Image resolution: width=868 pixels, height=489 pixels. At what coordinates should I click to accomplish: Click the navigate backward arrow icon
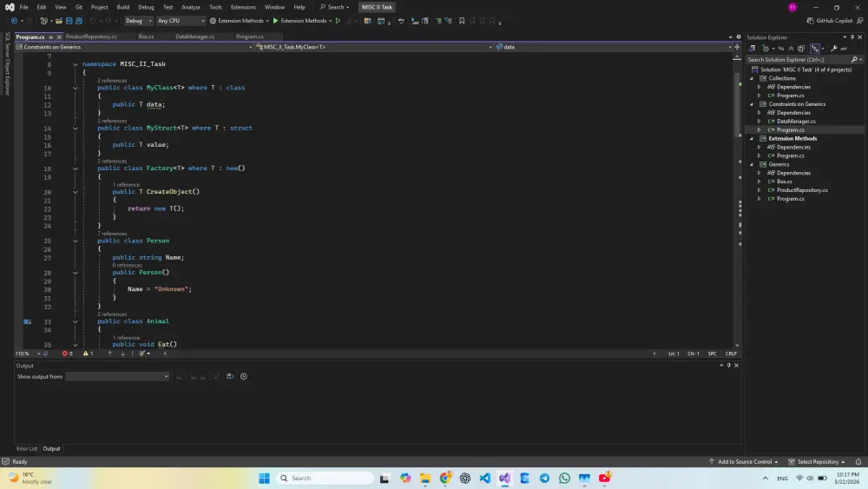coord(14,21)
